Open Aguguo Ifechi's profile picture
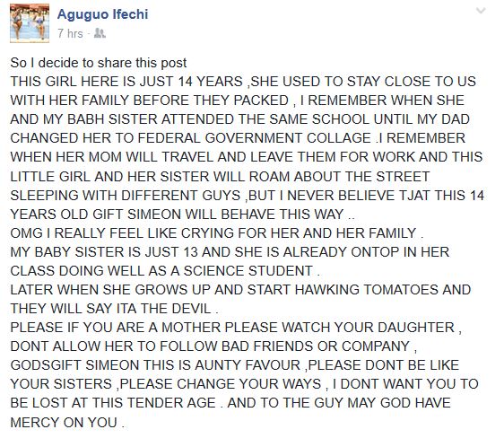The height and width of the screenshot is (447, 504). pyautogui.click(x=30, y=23)
